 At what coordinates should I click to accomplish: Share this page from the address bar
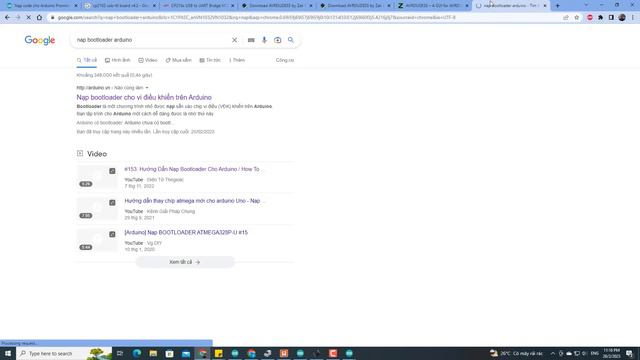click(566, 18)
